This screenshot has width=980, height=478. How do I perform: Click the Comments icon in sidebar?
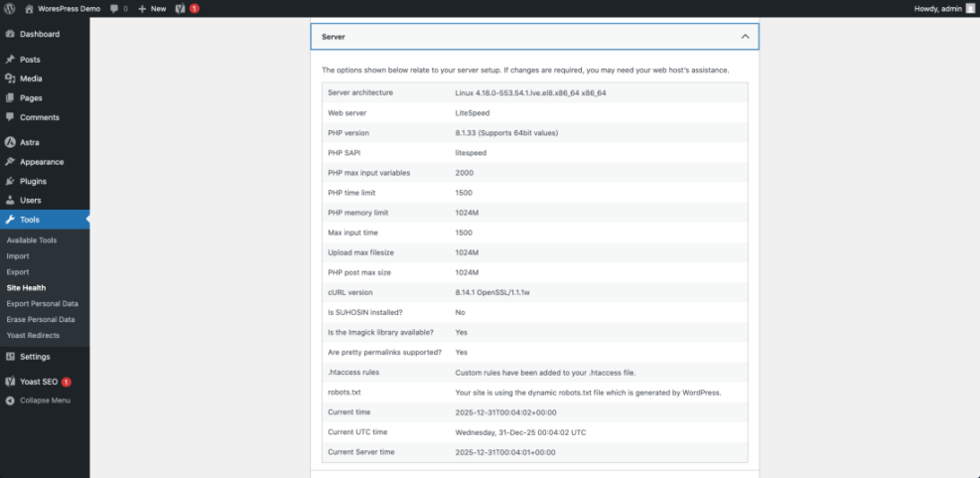[9, 117]
